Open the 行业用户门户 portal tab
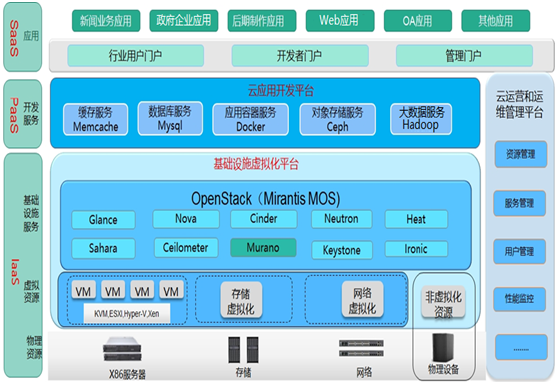 tap(135, 55)
